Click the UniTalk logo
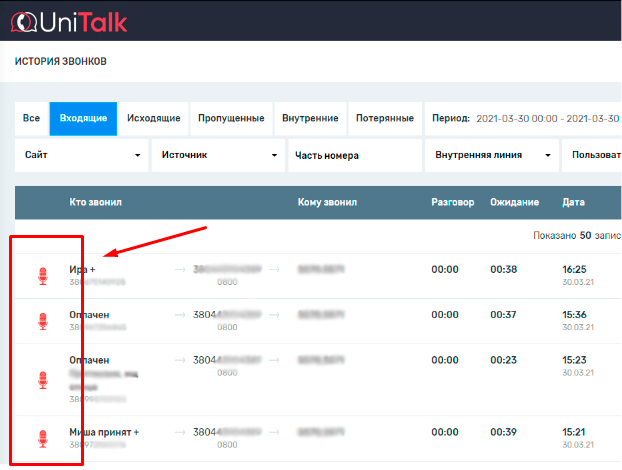Screen dimensions: 622x470 (x=70, y=20)
